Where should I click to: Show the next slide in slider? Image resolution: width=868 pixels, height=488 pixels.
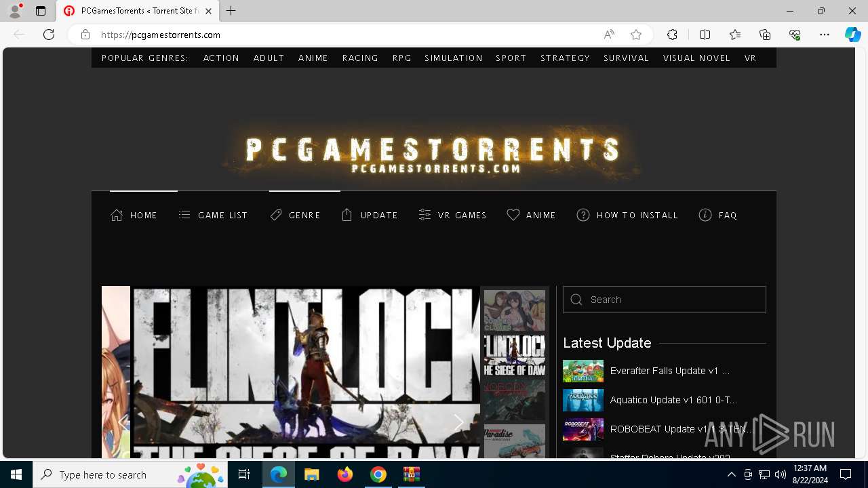point(459,422)
